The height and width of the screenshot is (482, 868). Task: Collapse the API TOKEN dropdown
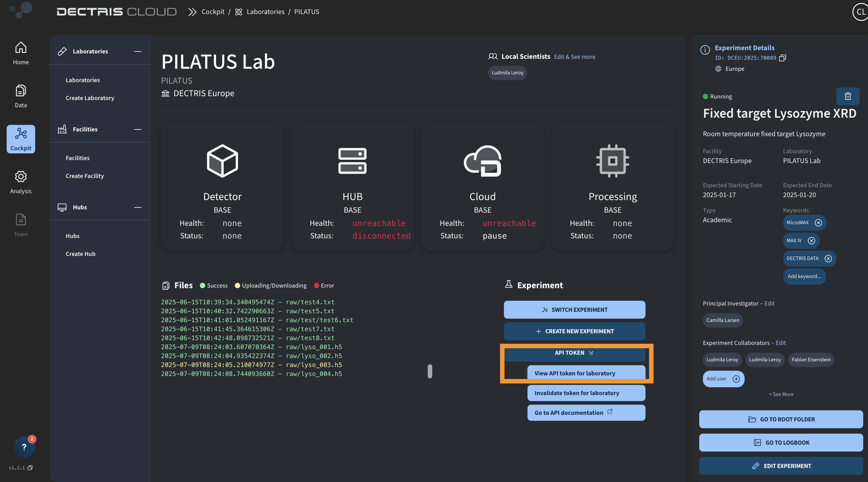574,353
